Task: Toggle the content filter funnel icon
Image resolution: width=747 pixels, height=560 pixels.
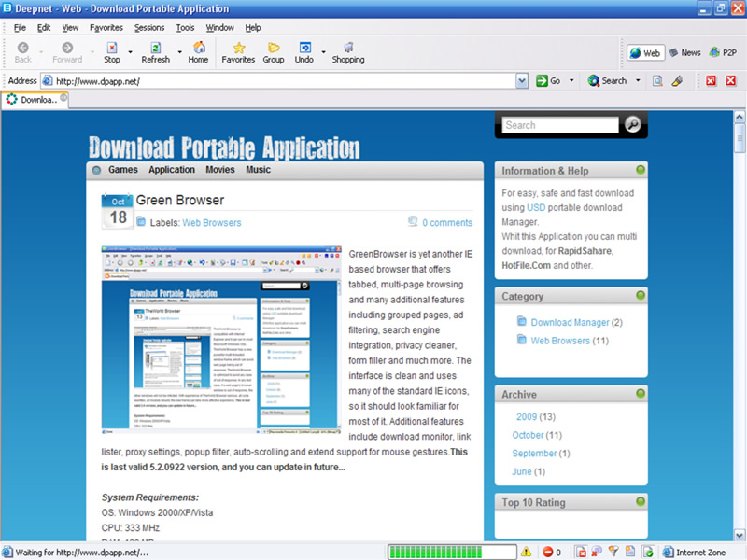Action: click(613, 552)
